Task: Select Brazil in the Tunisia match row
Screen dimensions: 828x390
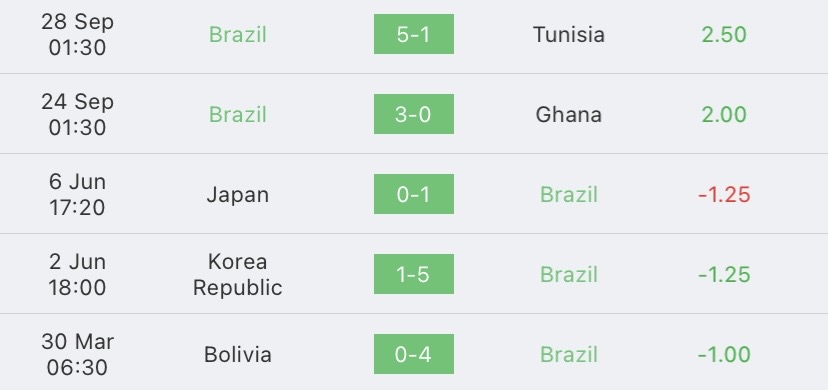Action: tap(238, 35)
